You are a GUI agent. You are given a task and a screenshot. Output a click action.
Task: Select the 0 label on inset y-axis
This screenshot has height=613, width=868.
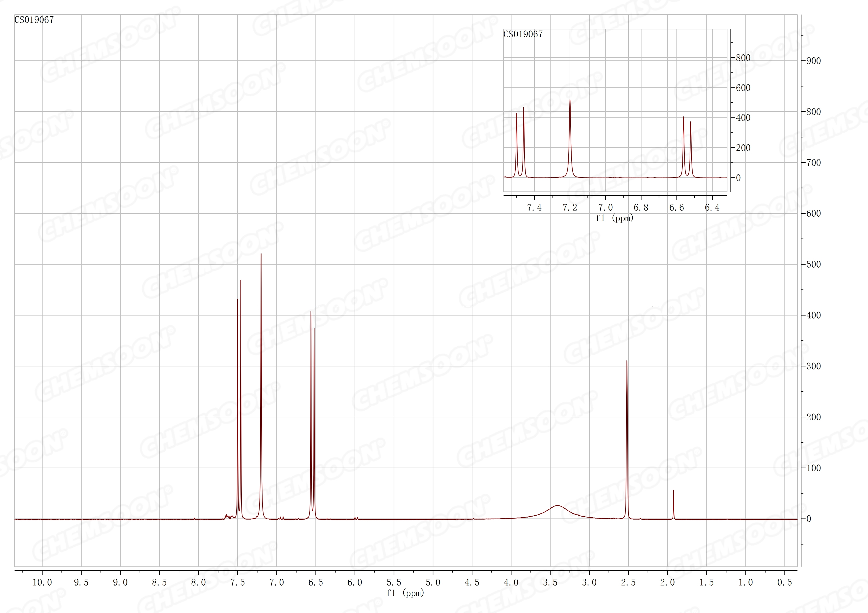[x=738, y=178]
